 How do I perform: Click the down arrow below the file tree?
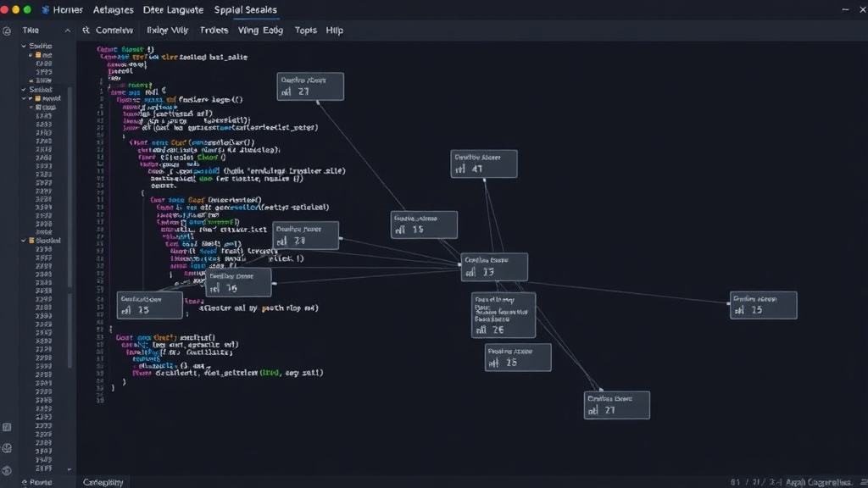(70, 469)
